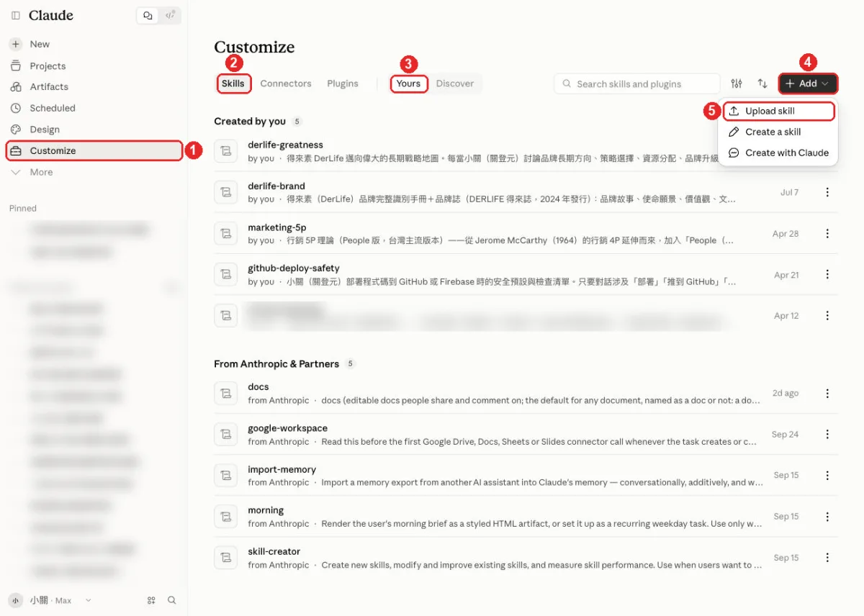Click the apps grid icon in sidebar footer

[151, 600]
